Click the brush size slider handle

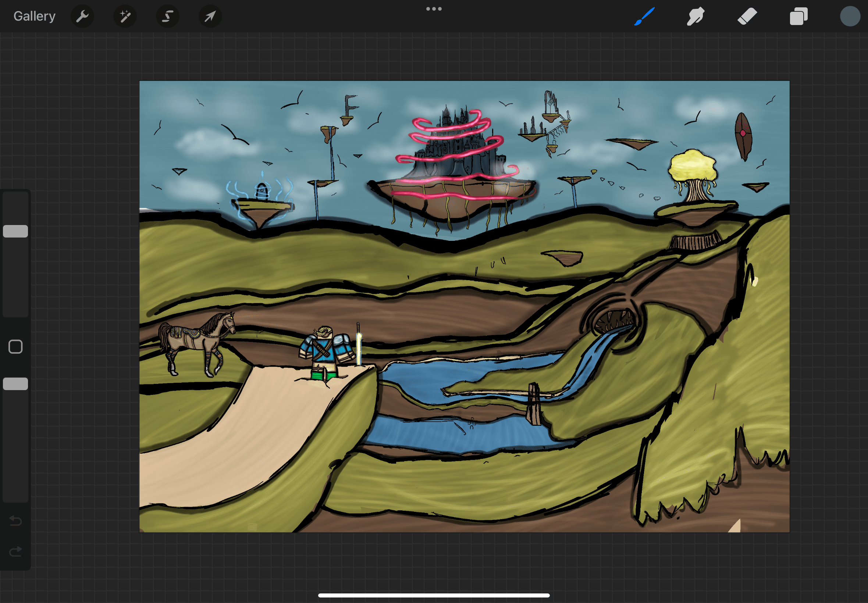[x=15, y=231]
